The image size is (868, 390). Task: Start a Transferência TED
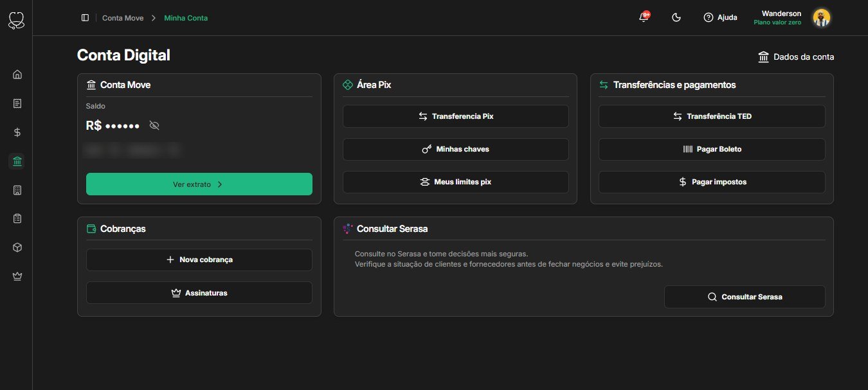[712, 116]
